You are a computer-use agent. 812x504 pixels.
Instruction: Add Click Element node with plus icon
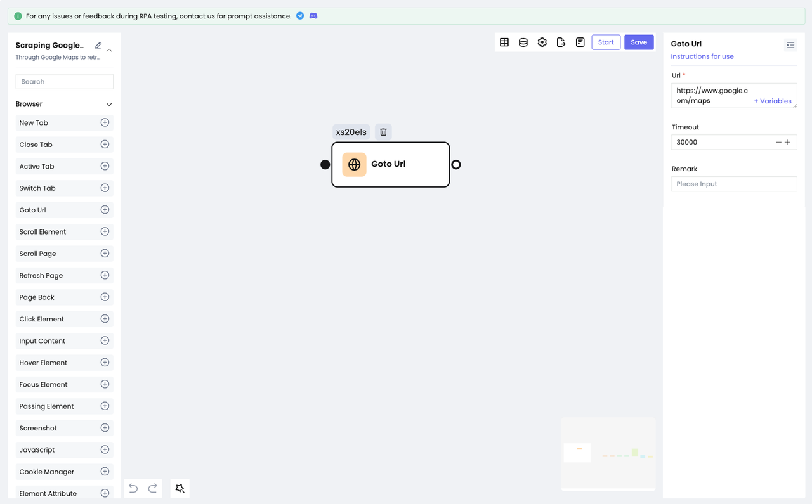pos(105,319)
